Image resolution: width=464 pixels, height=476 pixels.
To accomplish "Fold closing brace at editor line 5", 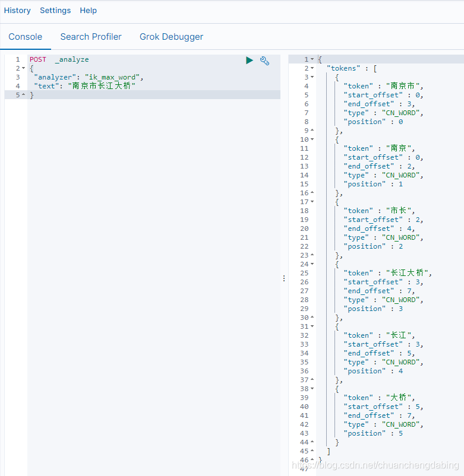I will pos(23,95).
